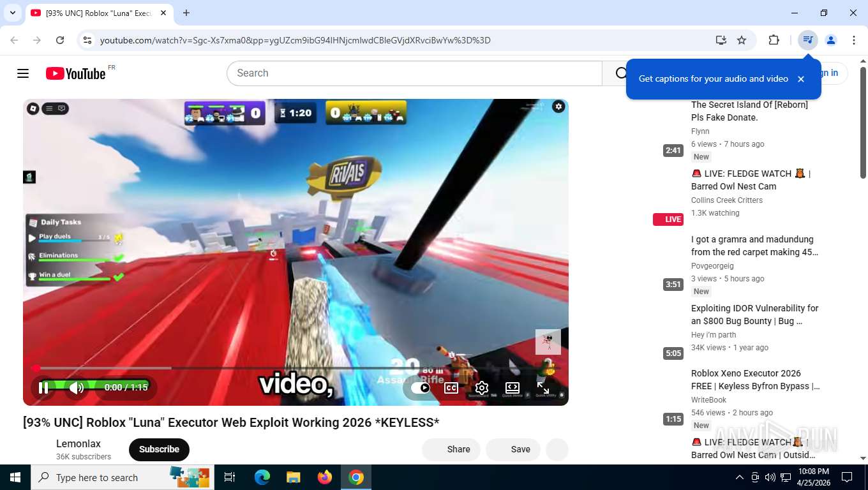Open 'The Secret Island Of [Reborn]' video
The width and height of the screenshot is (868, 490).
[x=749, y=111]
